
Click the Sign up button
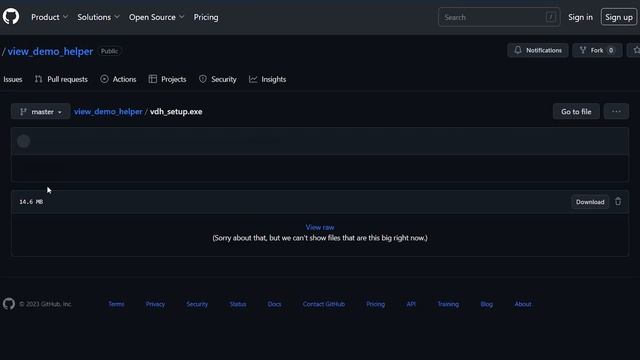pos(619,17)
